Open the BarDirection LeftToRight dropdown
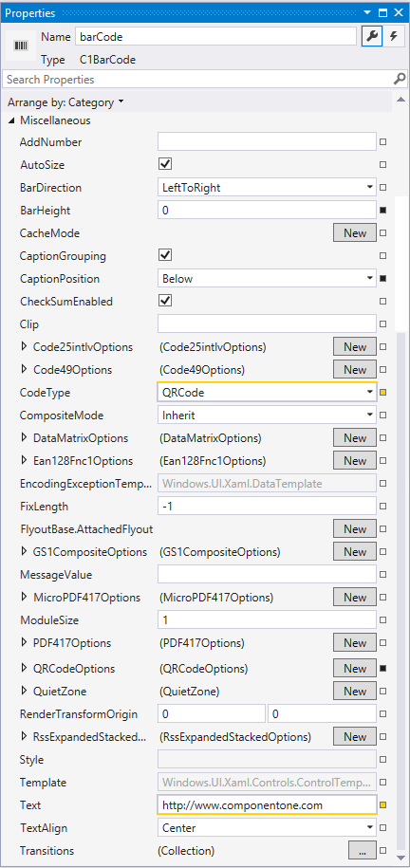This screenshot has width=410, height=868. 267,188
